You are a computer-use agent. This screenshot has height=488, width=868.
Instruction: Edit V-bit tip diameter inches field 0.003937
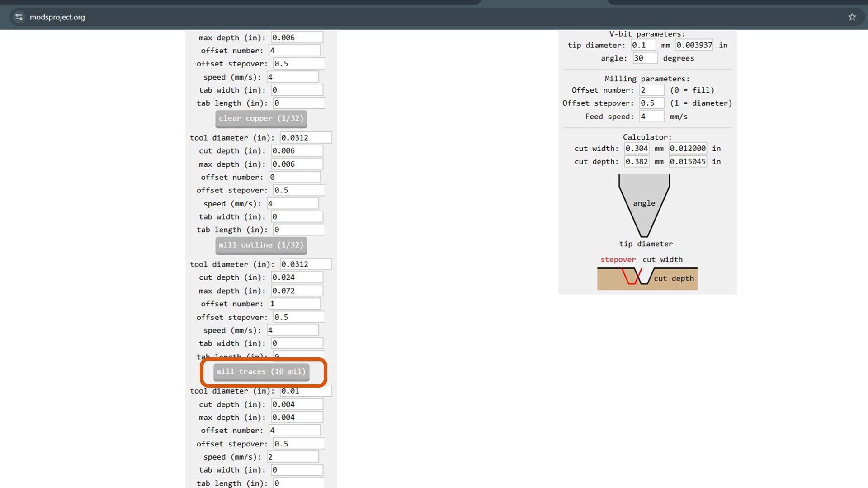pyautogui.click(x=694, y=45)
